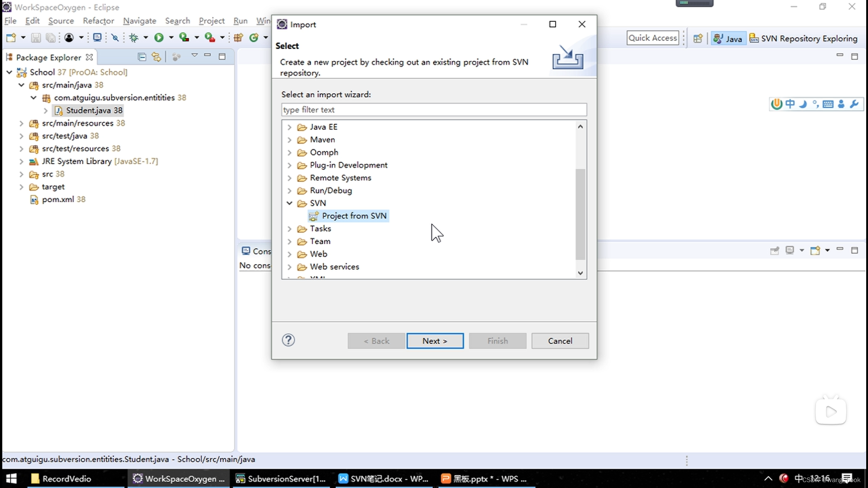Select the target folder
Image resolution: width=868 pixels, height=488 pixels.
48,187
